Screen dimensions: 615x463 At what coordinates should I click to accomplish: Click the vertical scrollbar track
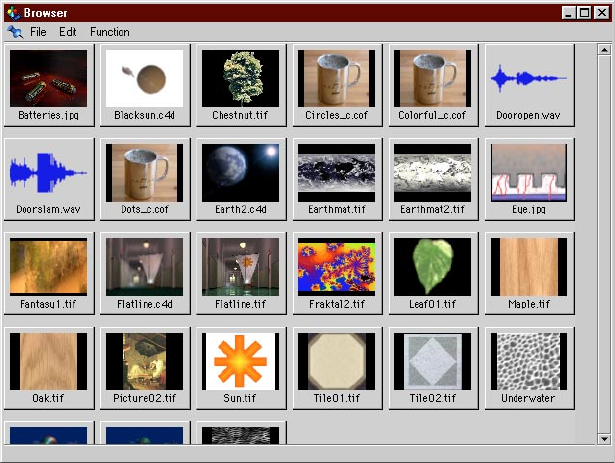[604, 244]
